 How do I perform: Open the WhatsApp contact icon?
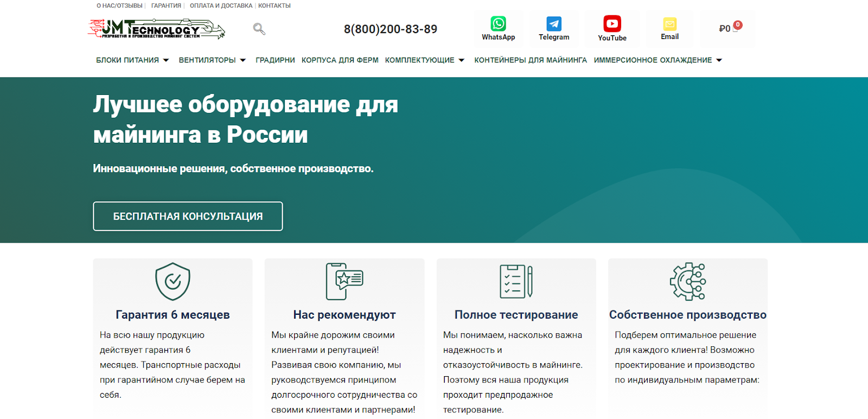(x=499, y=23)
